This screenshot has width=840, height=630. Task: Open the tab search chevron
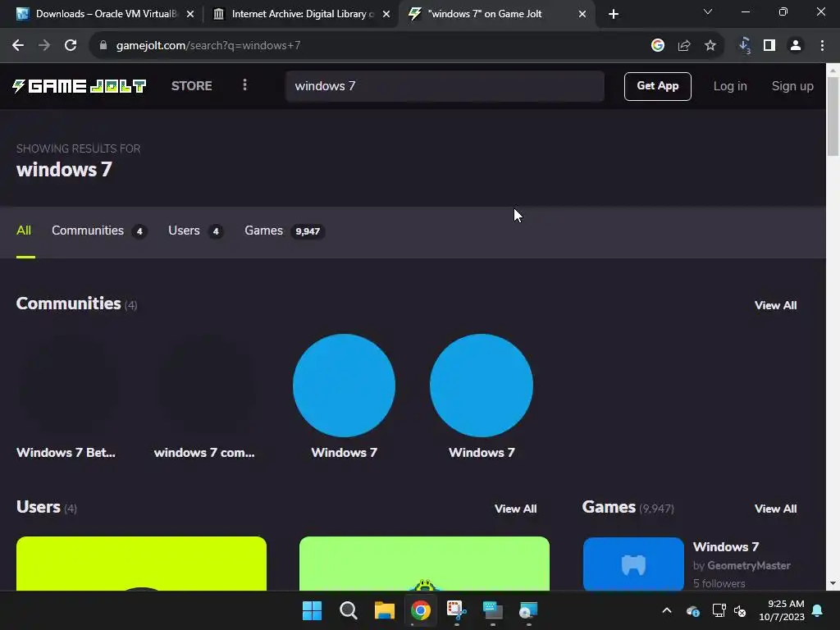708,11
